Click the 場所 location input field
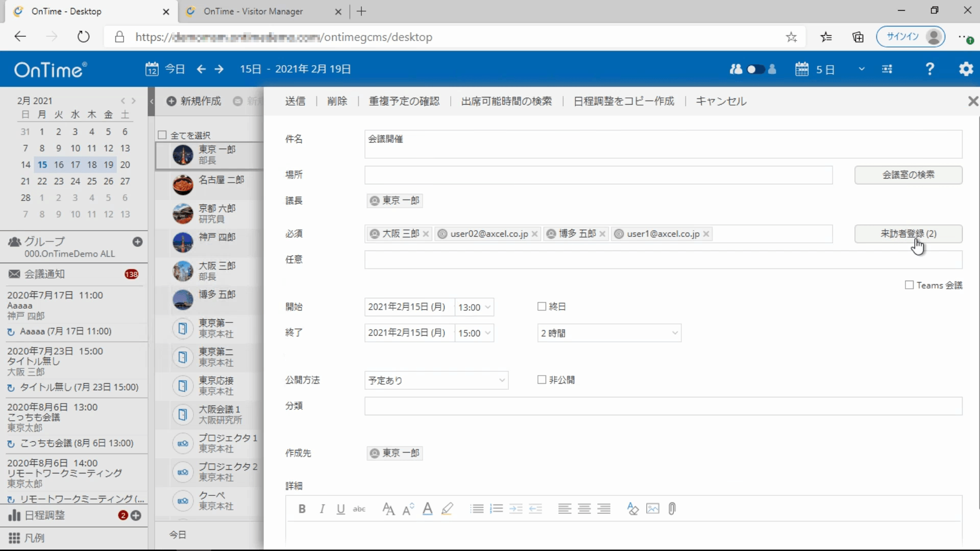The image size is (980, 551). point(598,175)
